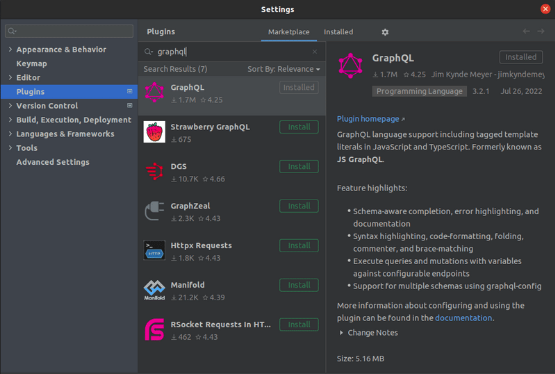Click the project-level marker beside Plugins
The width and height of the screenshot is (555, 374).
coord(130,91)
